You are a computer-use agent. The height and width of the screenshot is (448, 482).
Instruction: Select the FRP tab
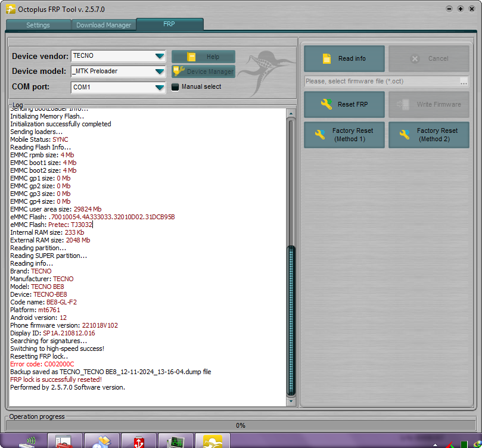pyautogui.click(x=169, y=24)
